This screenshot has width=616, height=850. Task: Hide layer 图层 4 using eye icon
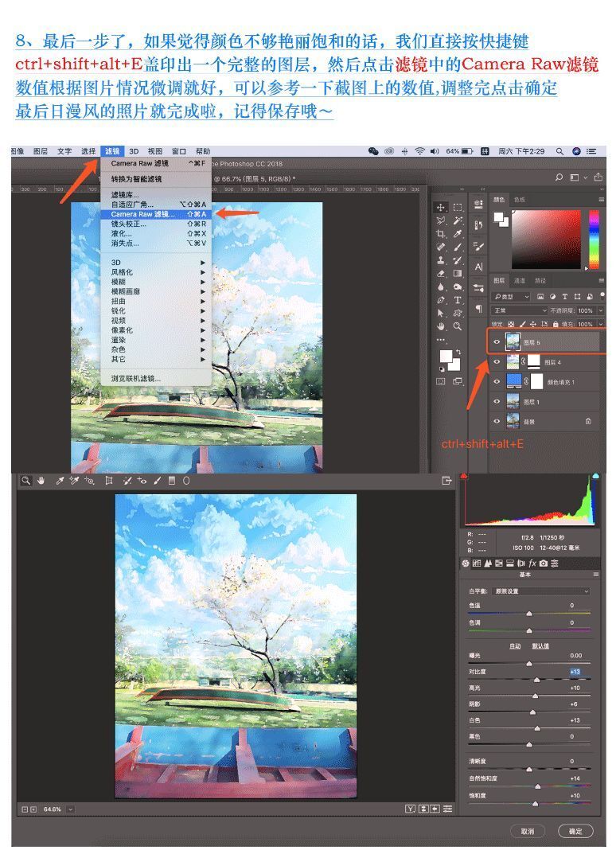pyautogui.click(x=497, y=362)
